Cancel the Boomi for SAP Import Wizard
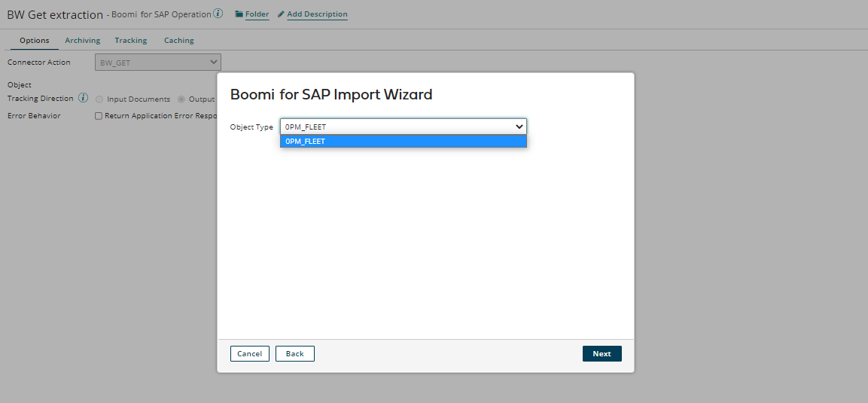This screenshot has width=868, height=403. pos(249,354)
